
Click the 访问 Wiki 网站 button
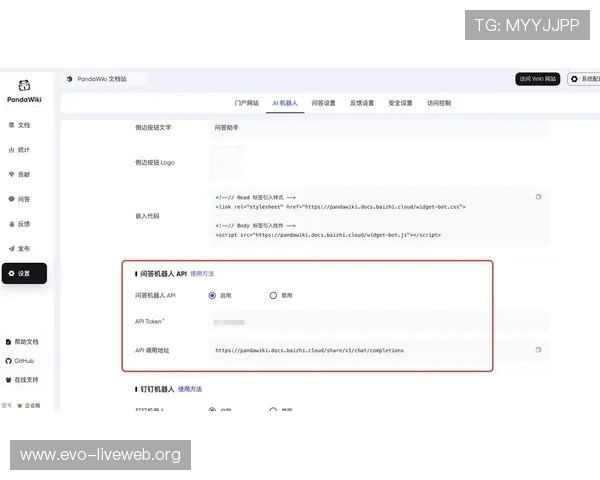pyautogui.click(x=537, y=79)
